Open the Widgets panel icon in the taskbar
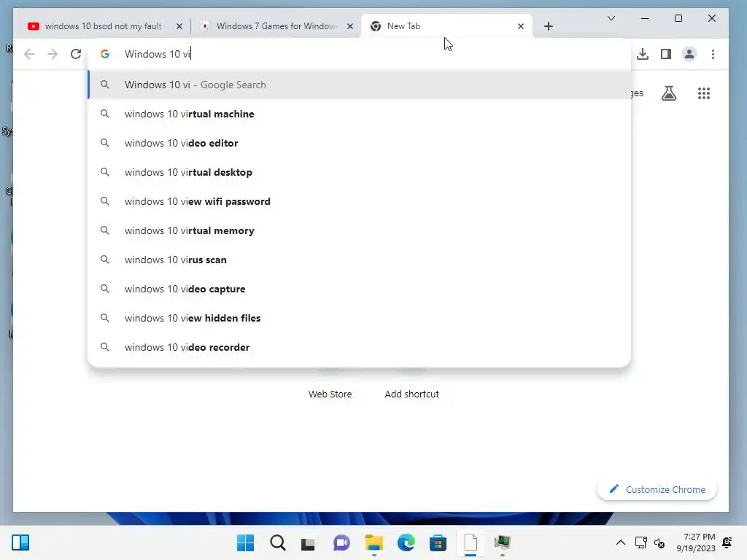The width and height of the screenshot is (747, 560). click(x=20, y=542)
